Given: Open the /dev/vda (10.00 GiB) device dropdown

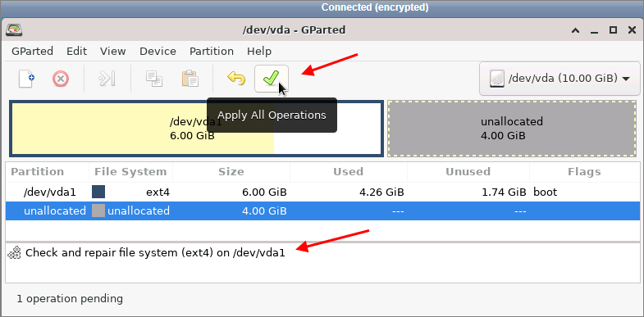Looking at the screenshot, I should (560, 79).
